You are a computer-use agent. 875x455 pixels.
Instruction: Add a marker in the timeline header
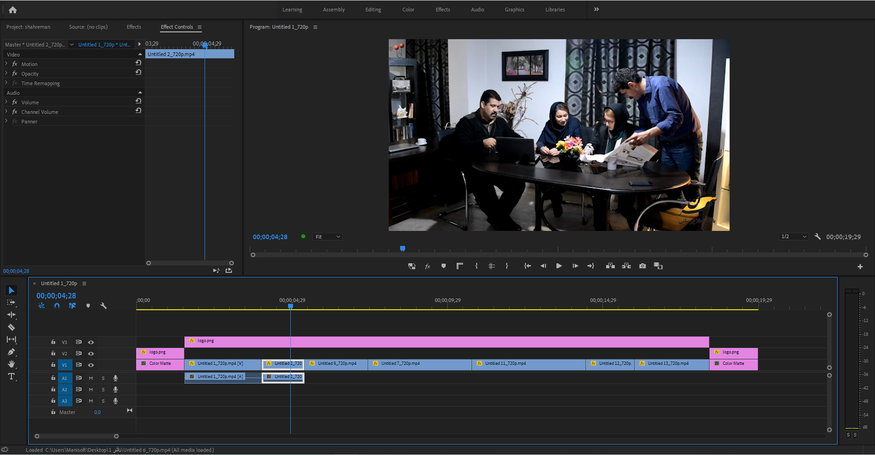point(88,306)
